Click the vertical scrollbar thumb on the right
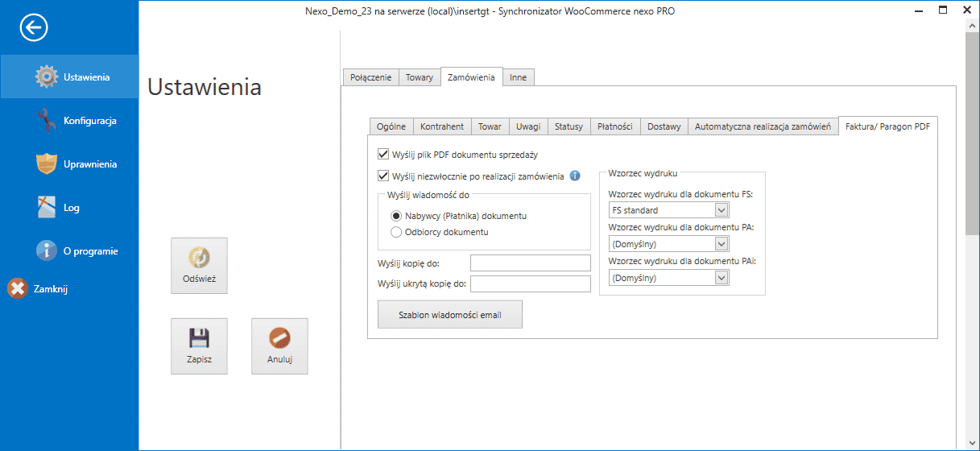980x451 pixels. [x=972, y=134]
